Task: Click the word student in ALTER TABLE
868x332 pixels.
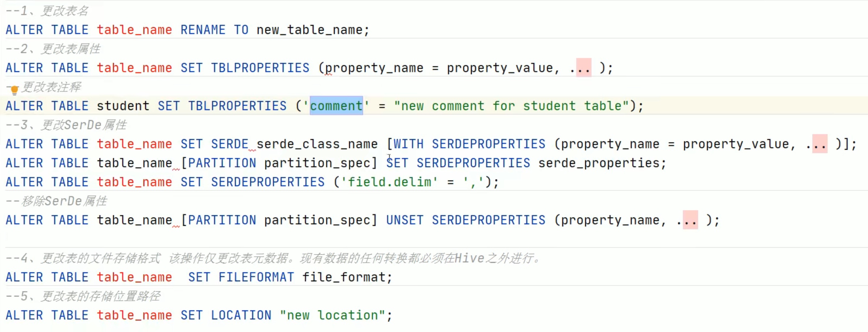Action: (x=123, y=106)
